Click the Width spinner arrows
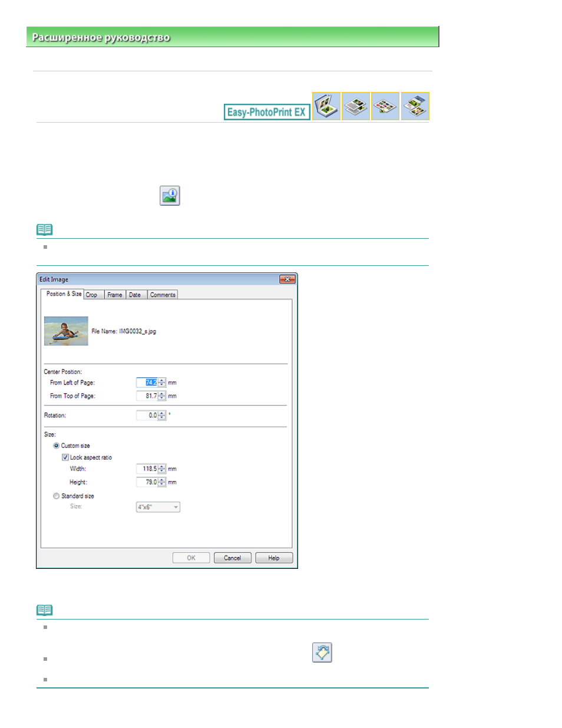Image resolution: width=562 pixels, height=728 pixels. pyautogui.click(x=162, y=469)
